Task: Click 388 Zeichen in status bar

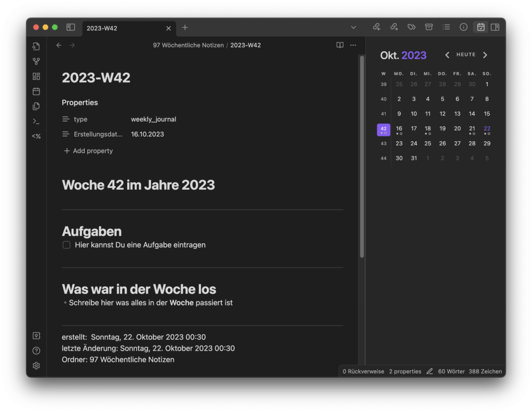Action: 485,371
